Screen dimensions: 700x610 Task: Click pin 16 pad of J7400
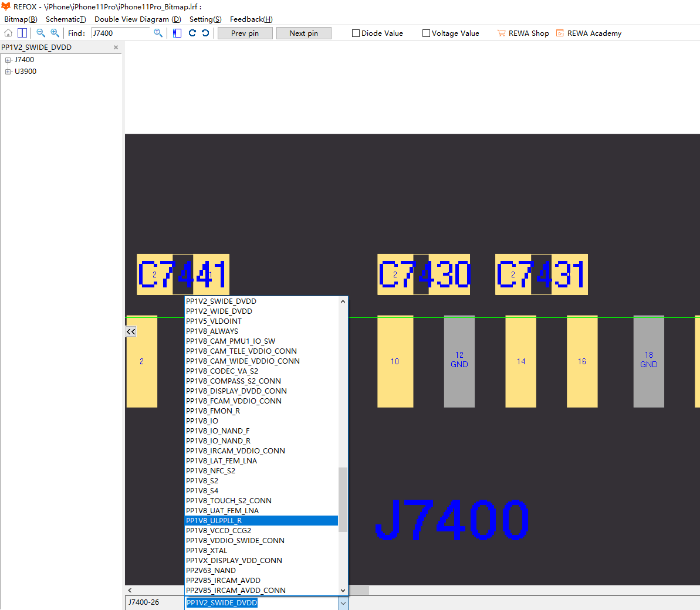(582, 361)
